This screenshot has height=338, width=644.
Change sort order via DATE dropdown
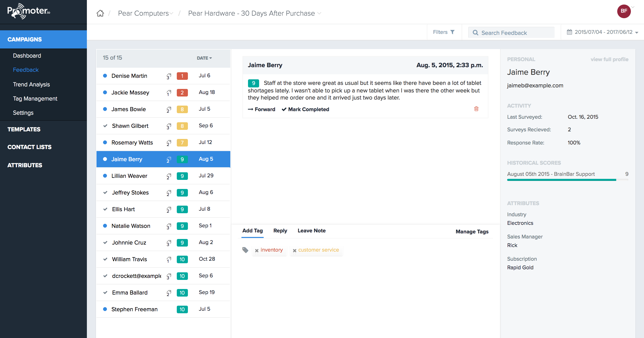[204, 58]
